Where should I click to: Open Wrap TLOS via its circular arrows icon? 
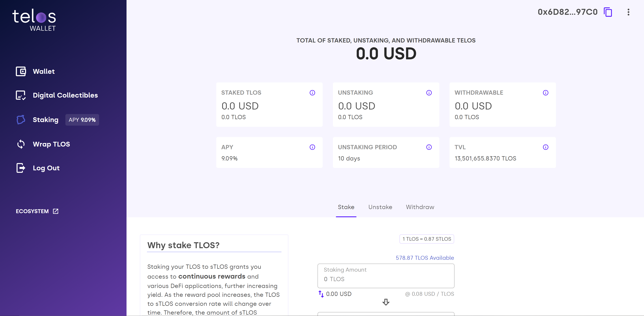21,144
